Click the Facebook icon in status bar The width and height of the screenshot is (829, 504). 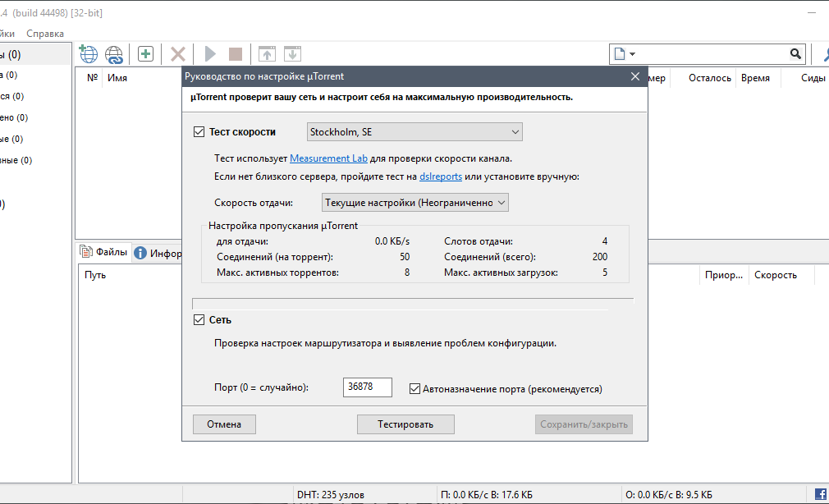(821, 494)
